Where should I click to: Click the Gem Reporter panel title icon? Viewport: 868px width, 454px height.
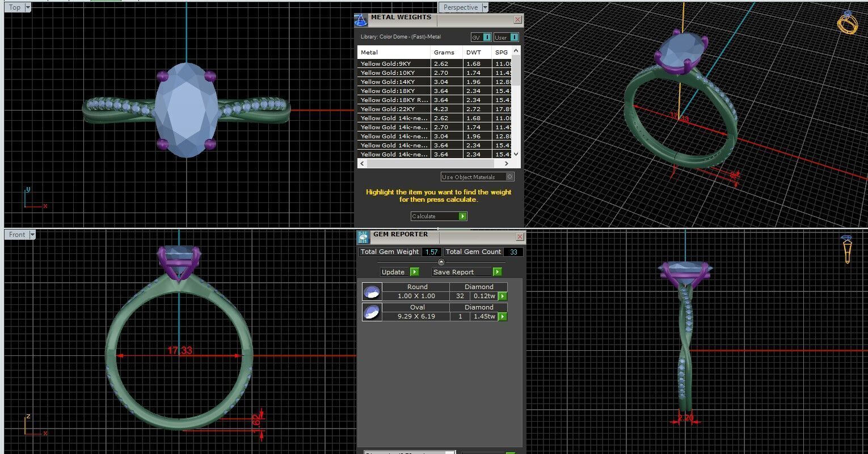[x=363, y=237]
